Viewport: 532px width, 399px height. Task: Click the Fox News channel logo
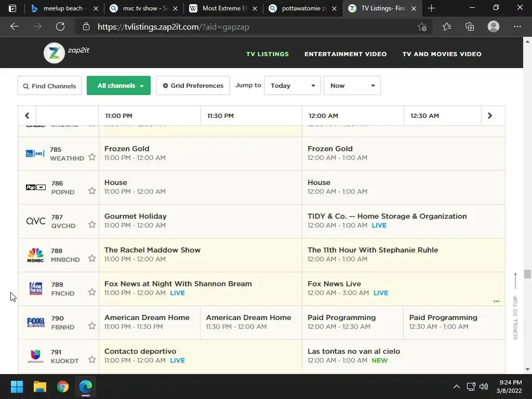(36, 289)
